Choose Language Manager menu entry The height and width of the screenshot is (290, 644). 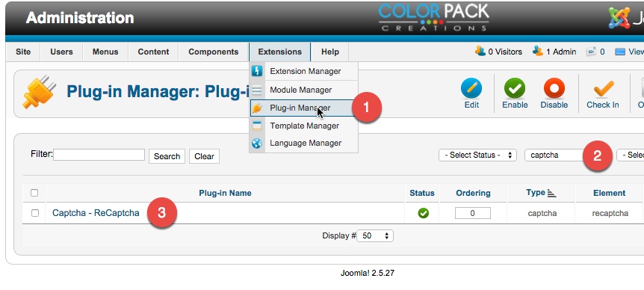tap(303, 143)
